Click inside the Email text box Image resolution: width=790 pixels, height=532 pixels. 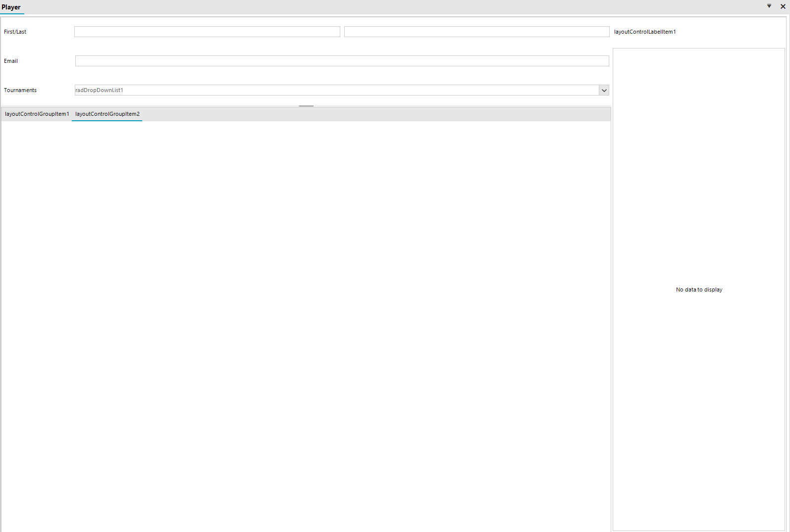pos(342,61)
